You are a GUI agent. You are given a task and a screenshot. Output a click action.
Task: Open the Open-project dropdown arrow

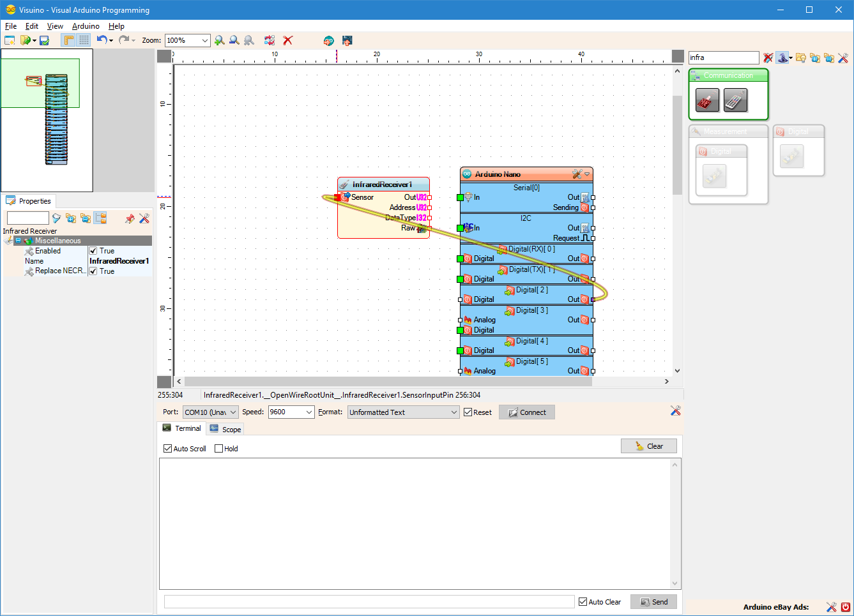[x=34, y=40]
